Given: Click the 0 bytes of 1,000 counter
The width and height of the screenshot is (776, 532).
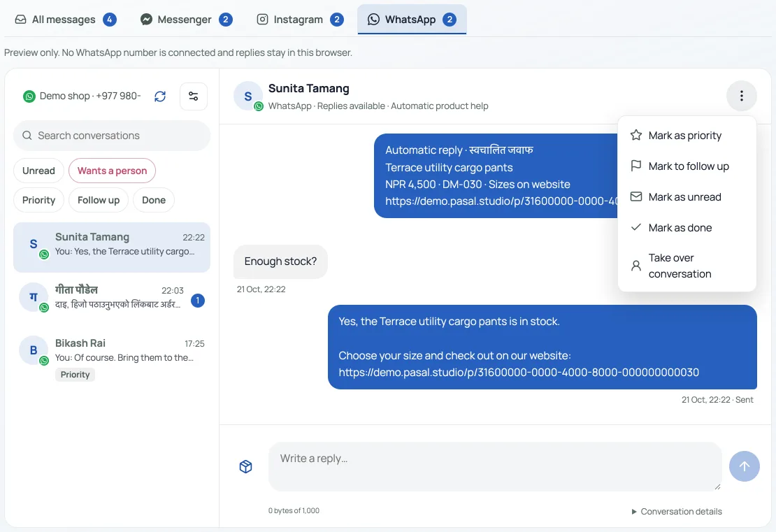Looking at the screenshot, I should point(294,511).
